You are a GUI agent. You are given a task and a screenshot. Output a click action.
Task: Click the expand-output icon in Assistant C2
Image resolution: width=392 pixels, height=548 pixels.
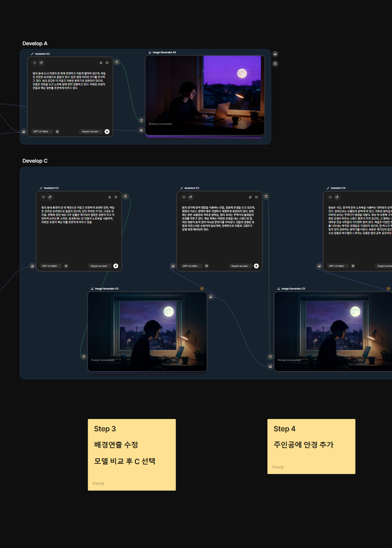pyautogui.click(x=116, y=197)
